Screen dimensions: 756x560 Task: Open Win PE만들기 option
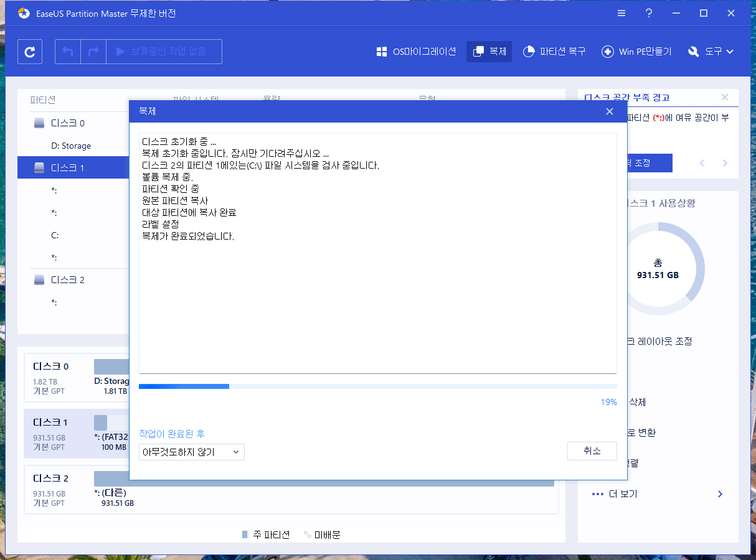point(636,52)
